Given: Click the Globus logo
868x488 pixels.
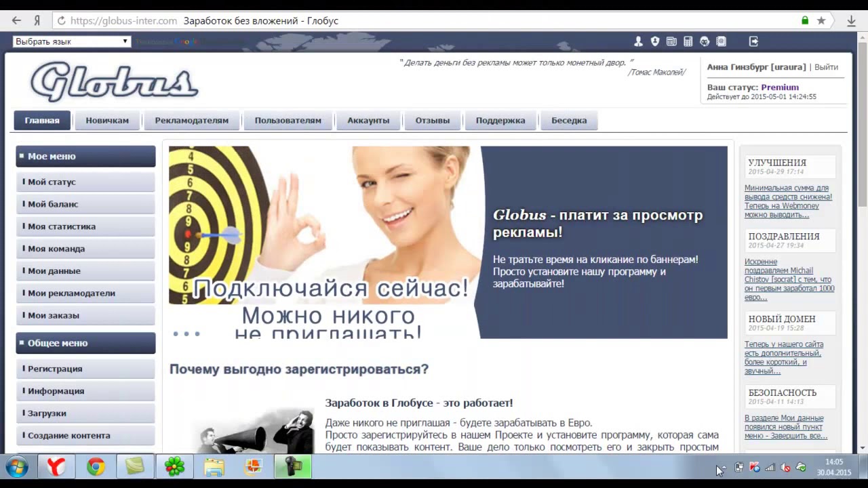Looking at the screenshot, I should (x=114, y=81).
